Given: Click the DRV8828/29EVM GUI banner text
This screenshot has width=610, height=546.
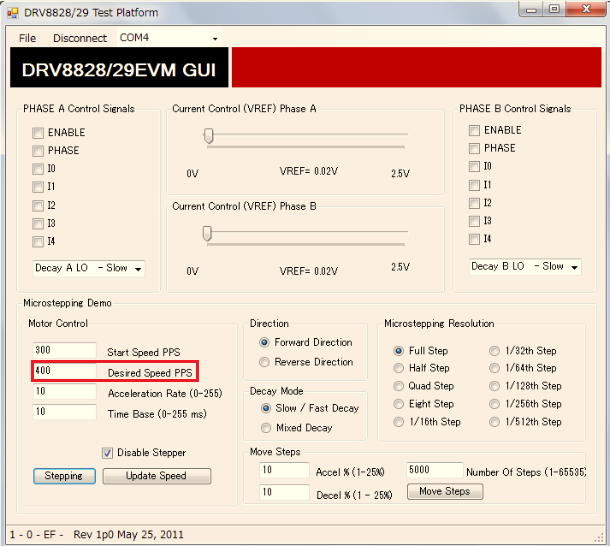Looking at the screenshot, I should pos(119,70).
